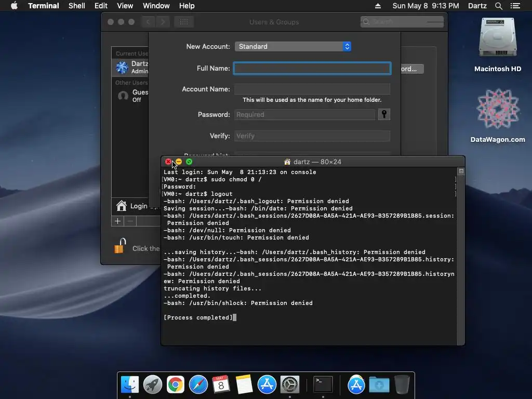Open the Edit menu
This screenshot has height=399, width=532.
pyautogui.click(x=101, y=6)
